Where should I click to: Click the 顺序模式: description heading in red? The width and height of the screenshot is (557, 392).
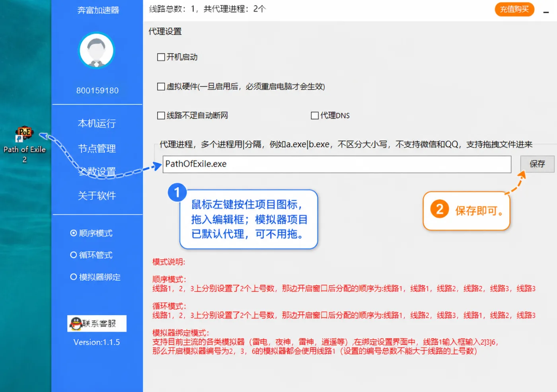(x=169, y=279)
